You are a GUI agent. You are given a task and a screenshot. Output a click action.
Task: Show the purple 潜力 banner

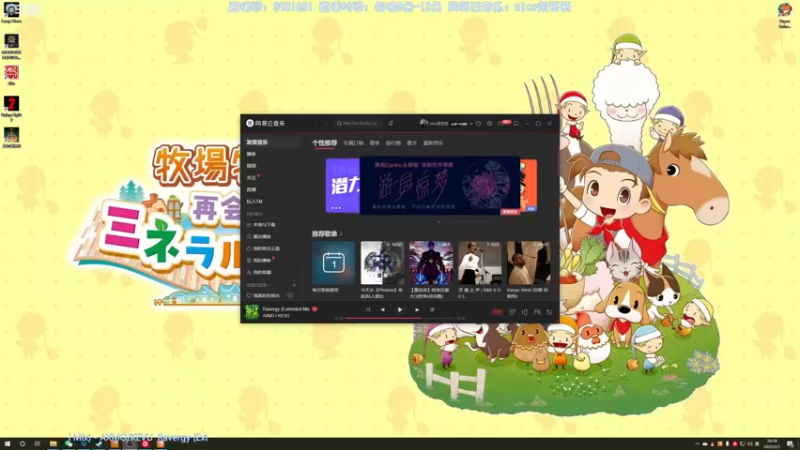pos(342,185)
